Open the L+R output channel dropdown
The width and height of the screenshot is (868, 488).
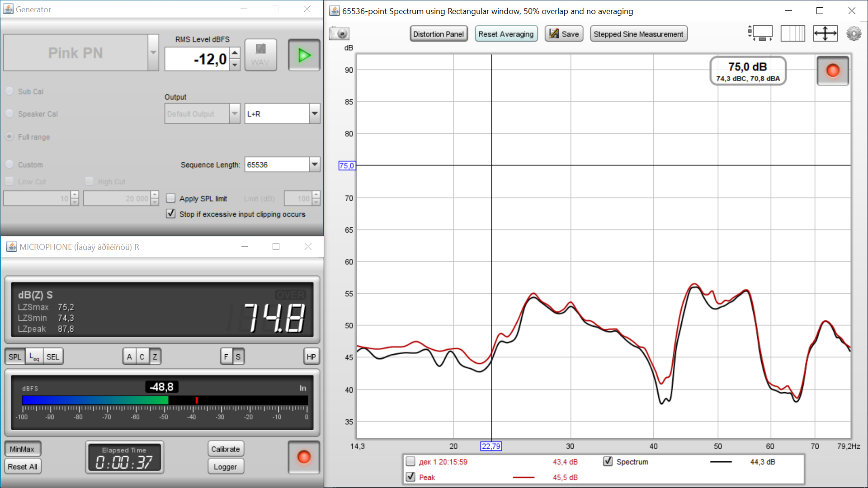coord(315,114)
